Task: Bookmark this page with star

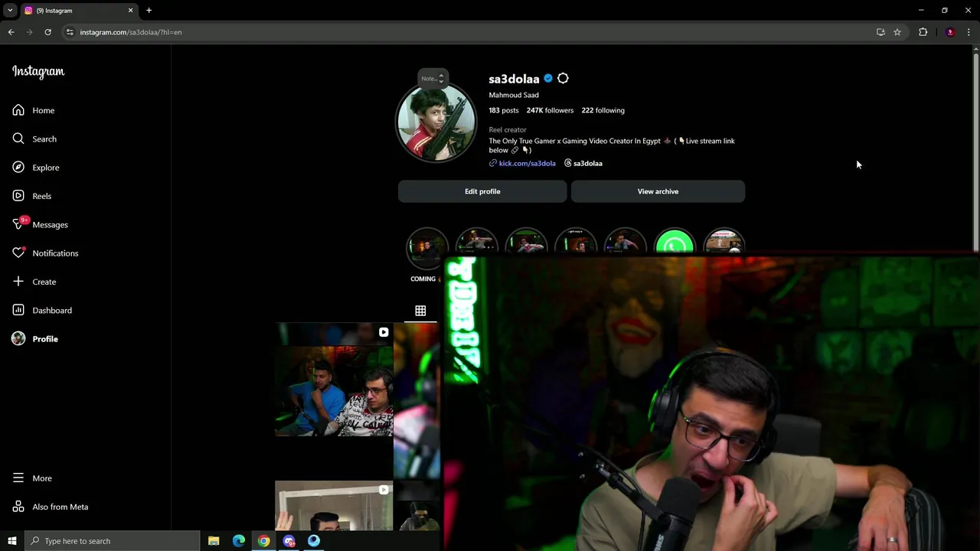Action: coord(897,32)
